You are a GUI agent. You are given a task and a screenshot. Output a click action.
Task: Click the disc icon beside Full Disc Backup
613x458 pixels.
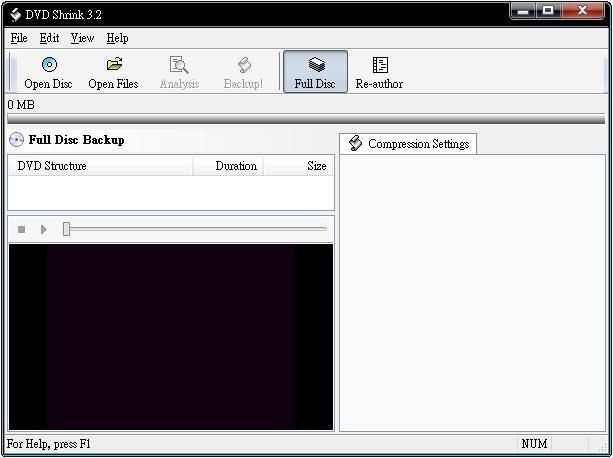[17, 140]
